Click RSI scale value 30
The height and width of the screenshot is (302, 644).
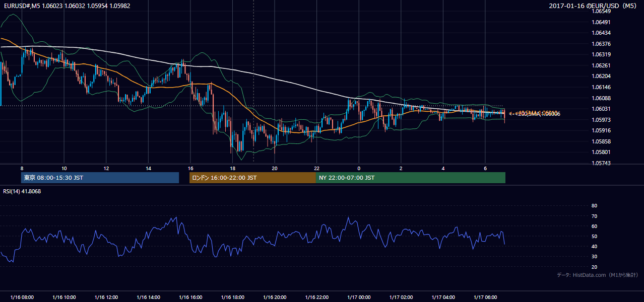(594, 257)
